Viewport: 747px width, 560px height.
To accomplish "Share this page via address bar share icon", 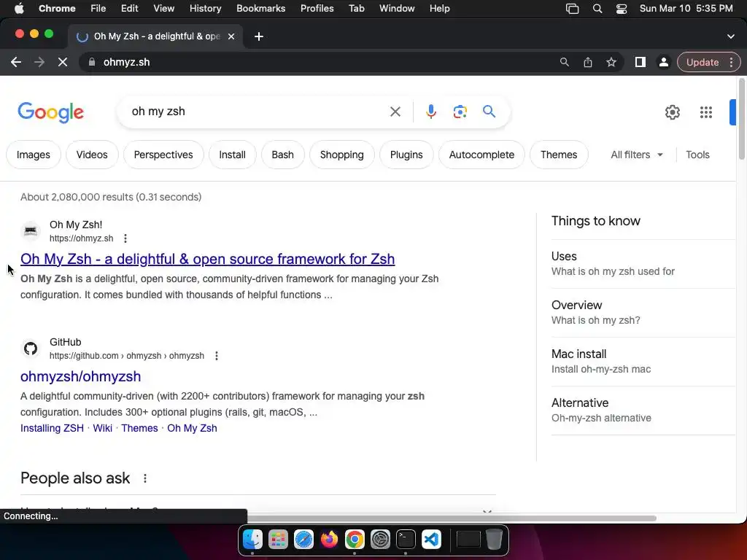I will click(588, 62).
